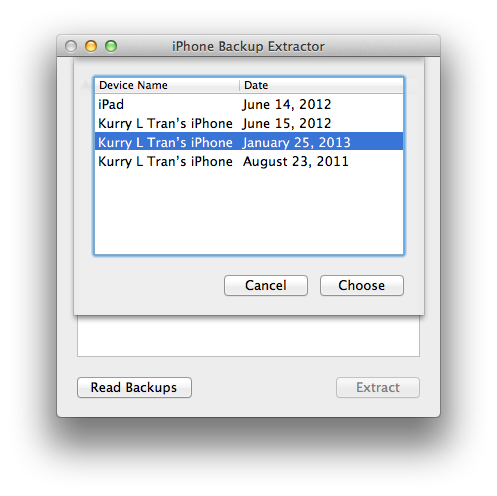Sort by the Date column header
Image resolution: width=497 pixels, height=496 pixels.
[321, 85]
